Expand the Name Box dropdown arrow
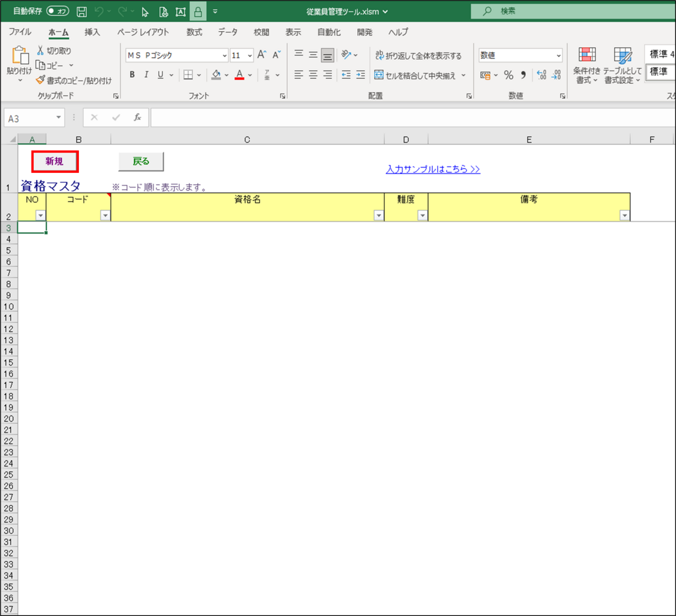Viewport: 676px width, 616px height. pos(59,117)
